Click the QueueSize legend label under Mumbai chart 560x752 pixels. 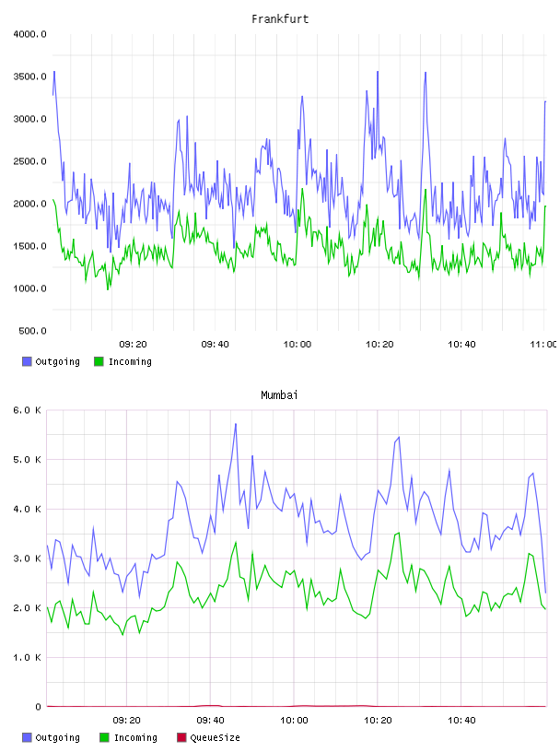coord(215,737)
